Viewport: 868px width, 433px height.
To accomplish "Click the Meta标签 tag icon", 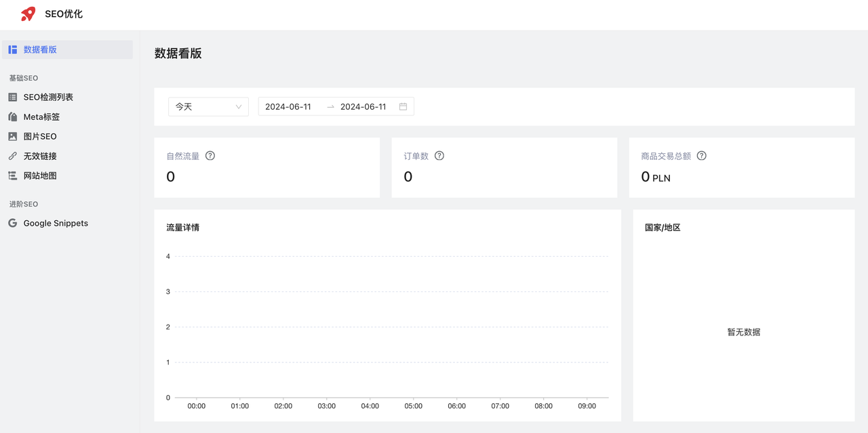I will point(13,117).
